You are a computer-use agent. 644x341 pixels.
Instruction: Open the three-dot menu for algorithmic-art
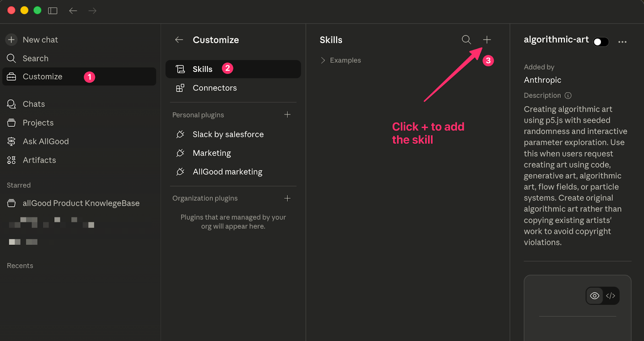pos(622,42)
